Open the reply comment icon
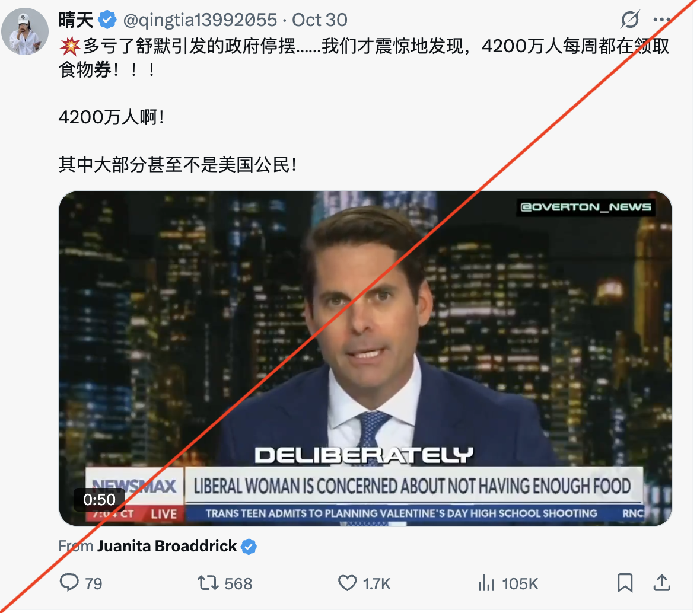Viewport: 700px width, 613px height. 69,583
